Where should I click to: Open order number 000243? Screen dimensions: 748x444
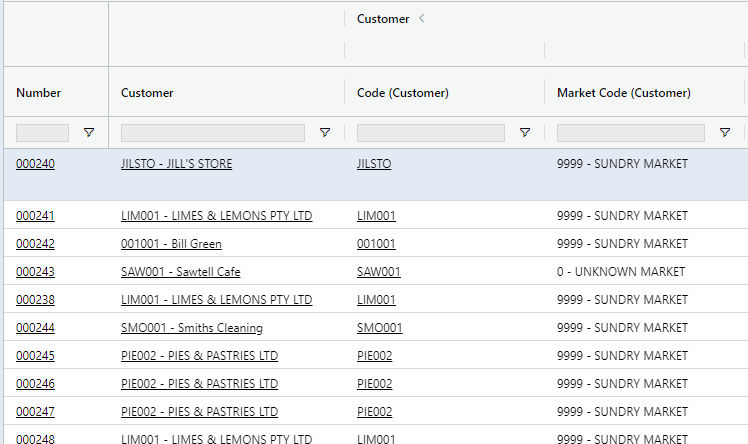coord(35,272)
